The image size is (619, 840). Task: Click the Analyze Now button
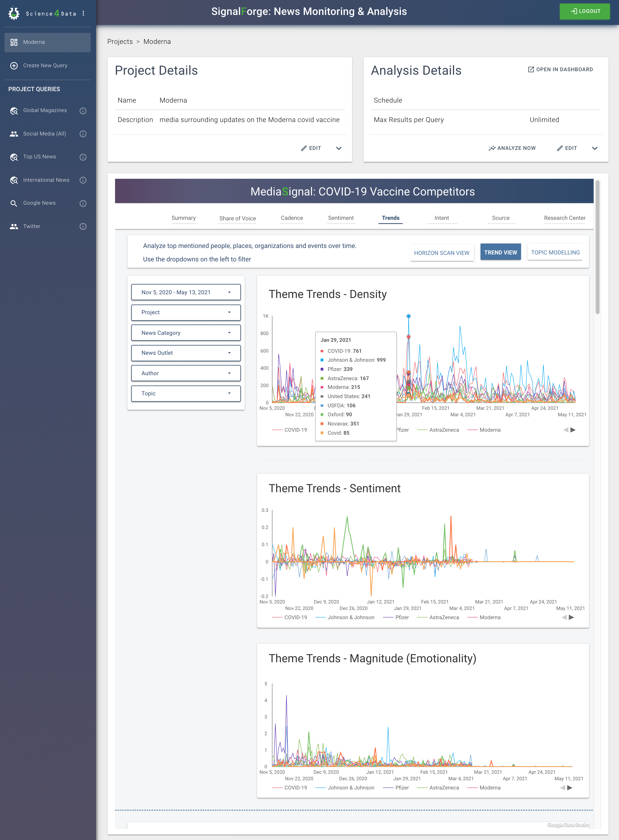click(512, 148)
